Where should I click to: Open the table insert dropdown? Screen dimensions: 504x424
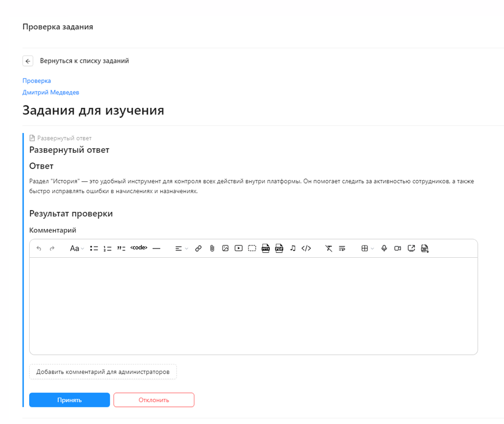(367, 248)
